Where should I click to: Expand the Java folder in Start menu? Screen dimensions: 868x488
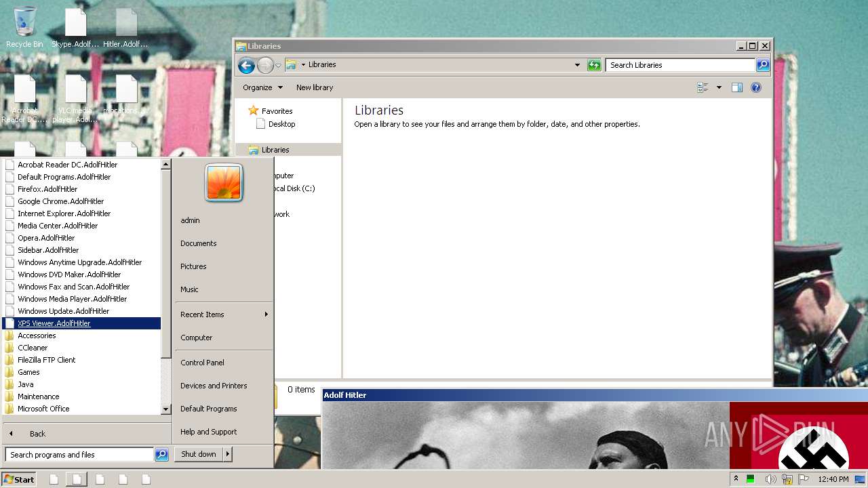[26, 384]
